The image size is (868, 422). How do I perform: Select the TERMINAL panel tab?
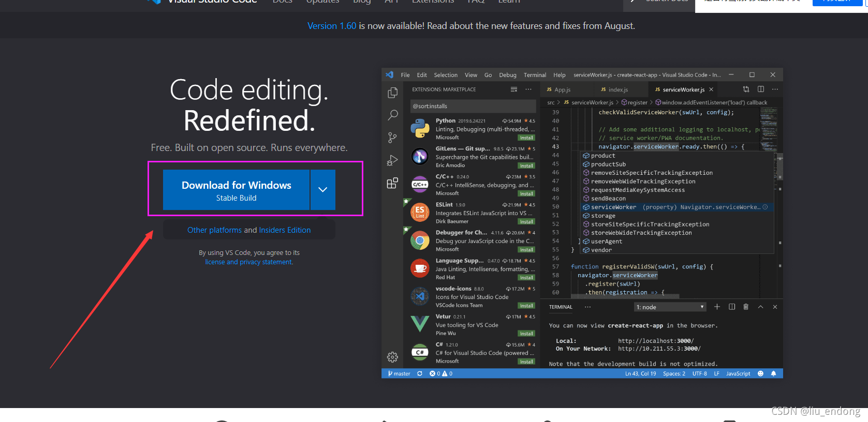[561, 307]
